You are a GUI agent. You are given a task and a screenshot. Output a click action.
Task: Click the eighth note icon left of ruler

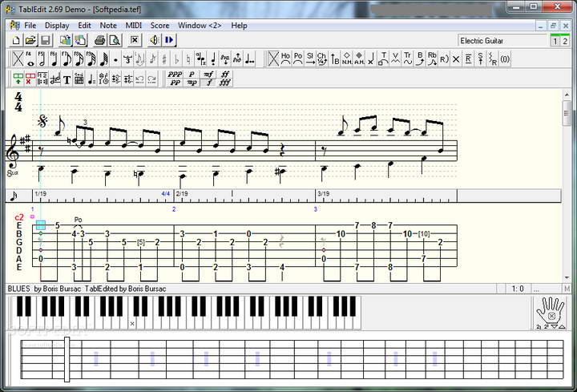click(x=14, y=196)
